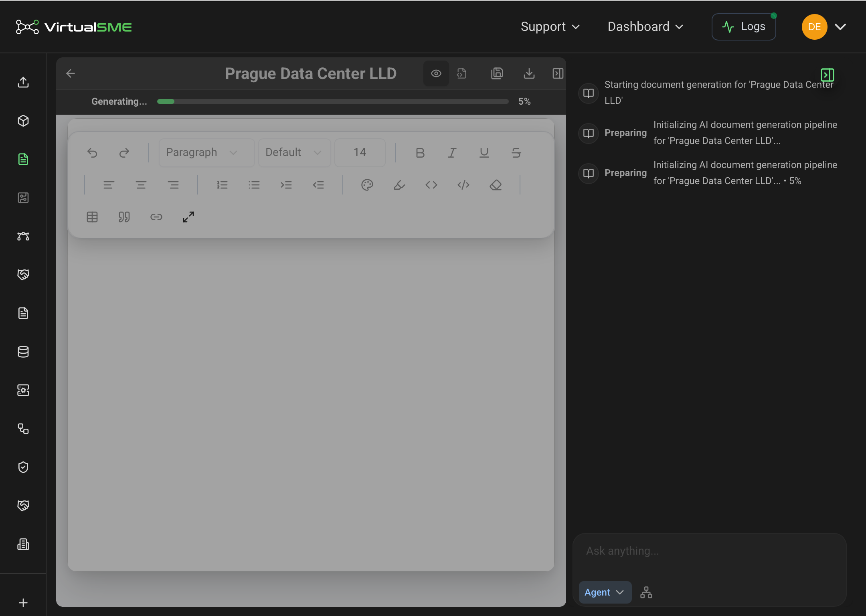Open the database icon in the sidebar
Screen dimensions: 866x616
tap(23, 352)
